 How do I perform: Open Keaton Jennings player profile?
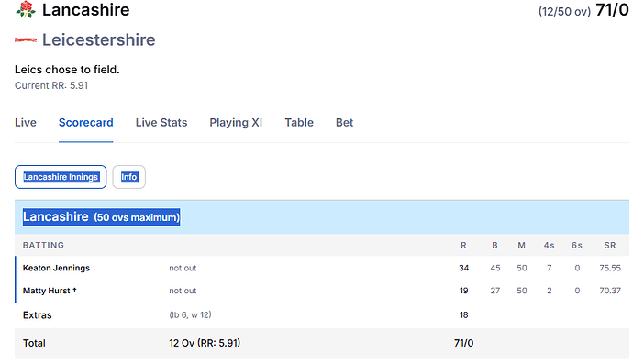pyautogui.click(x=56, y=268)
